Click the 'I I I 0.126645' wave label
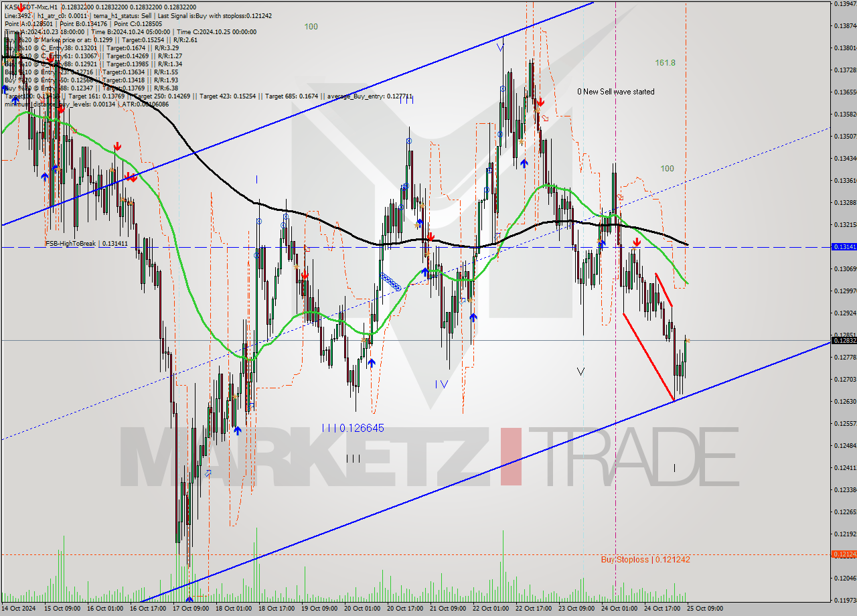The height and width of the screenshot is (616, 857). [353, 428]
